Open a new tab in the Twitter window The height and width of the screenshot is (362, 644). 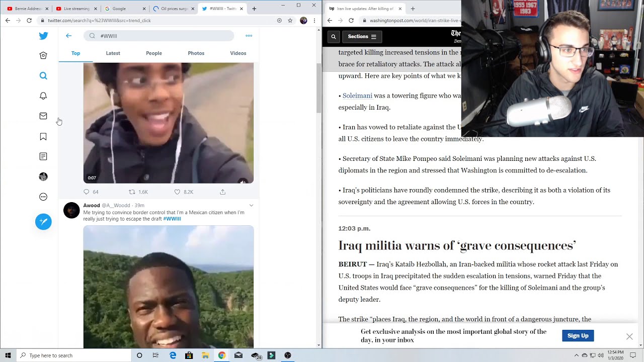(254, 9)
